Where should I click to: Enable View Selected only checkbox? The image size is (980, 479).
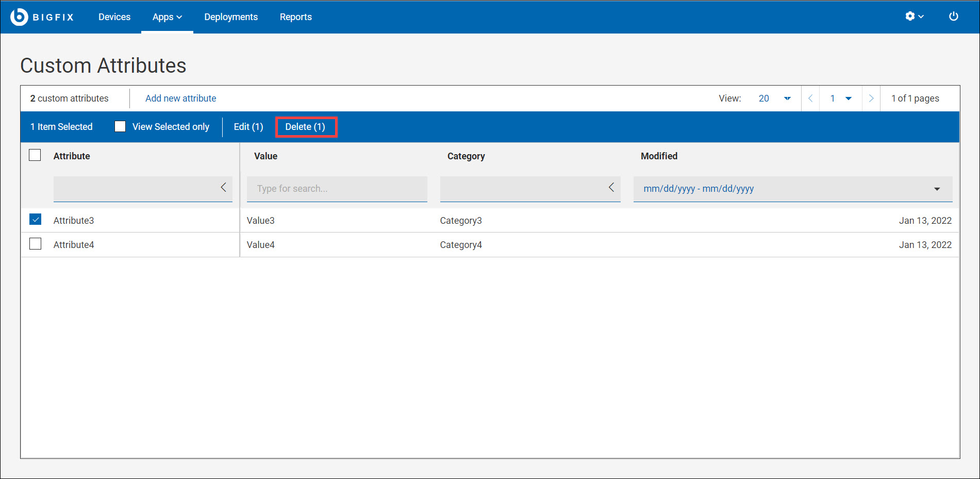pyautogui.click(x=120, y=127)
